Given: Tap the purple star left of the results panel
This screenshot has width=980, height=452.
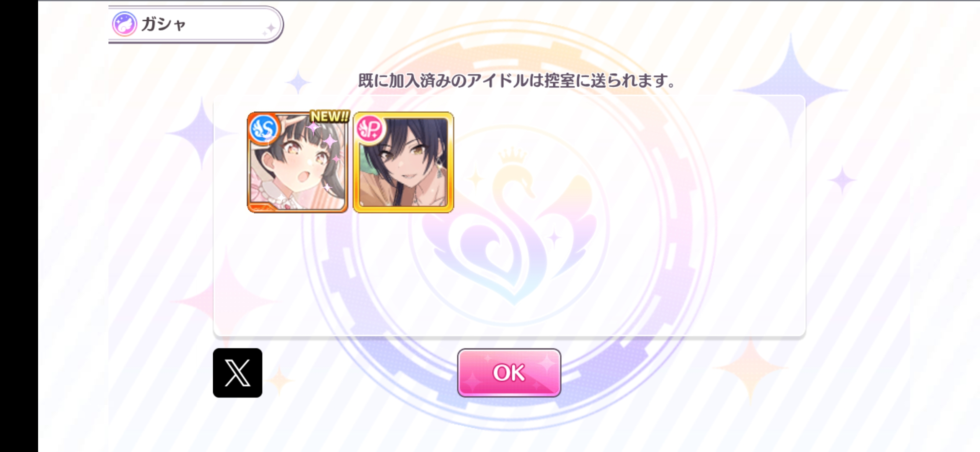Looking at the screenshot, I should point(202,134).
